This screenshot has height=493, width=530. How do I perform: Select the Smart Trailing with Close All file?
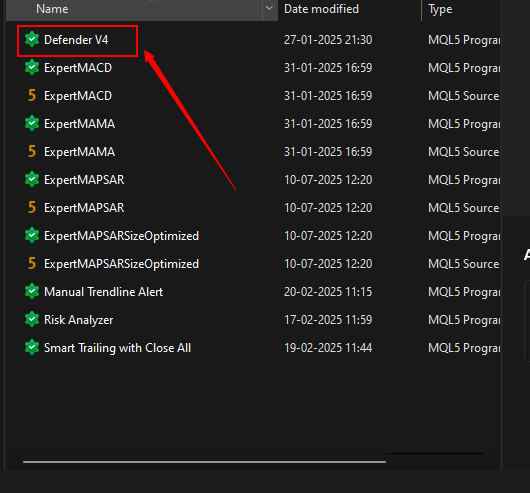(117, 348)
